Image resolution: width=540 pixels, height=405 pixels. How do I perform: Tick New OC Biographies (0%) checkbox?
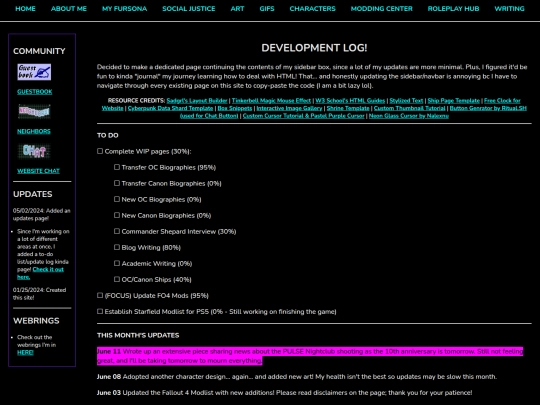(x=117, y=199)
